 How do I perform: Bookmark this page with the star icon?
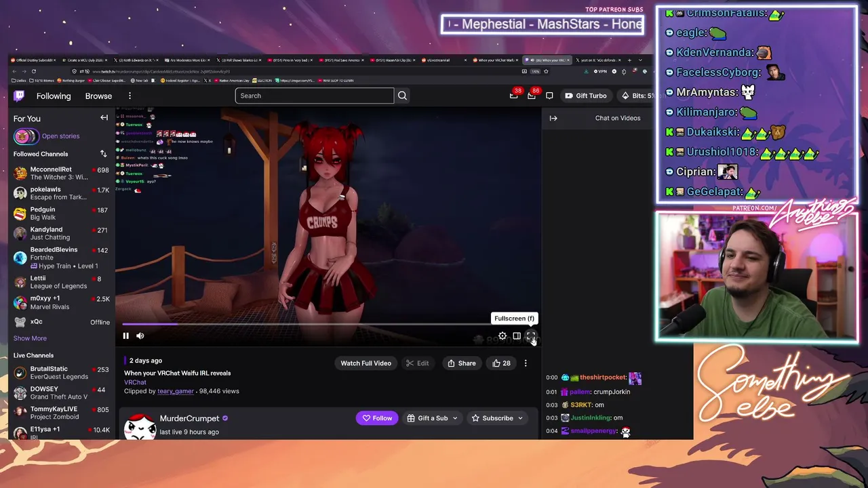click(x=547, y=71)
